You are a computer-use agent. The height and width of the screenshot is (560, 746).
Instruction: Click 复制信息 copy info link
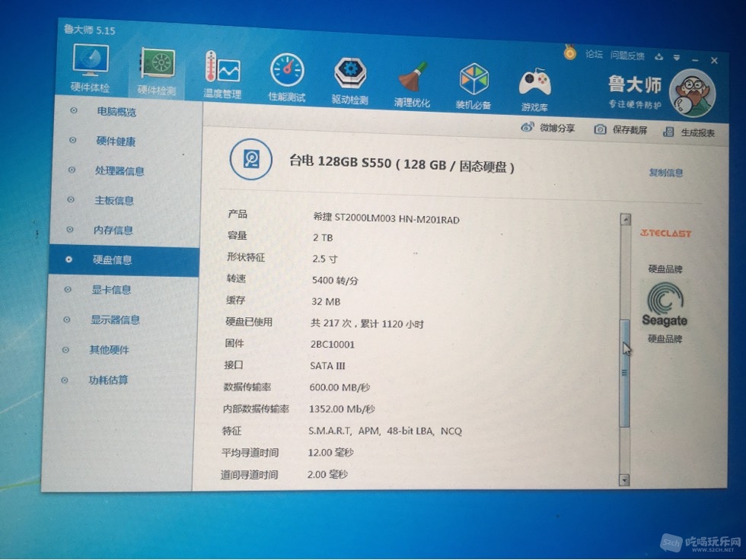pyautogui.click(x=666, y=173)
